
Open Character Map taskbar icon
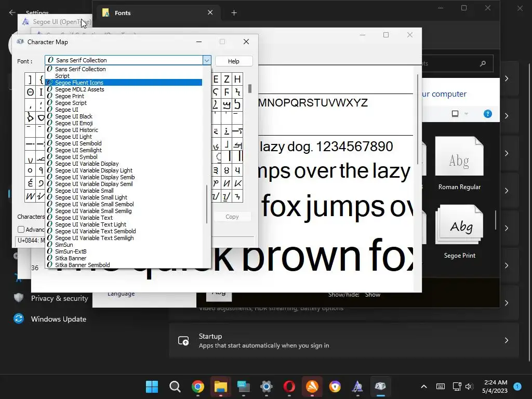tap(380, 387)
